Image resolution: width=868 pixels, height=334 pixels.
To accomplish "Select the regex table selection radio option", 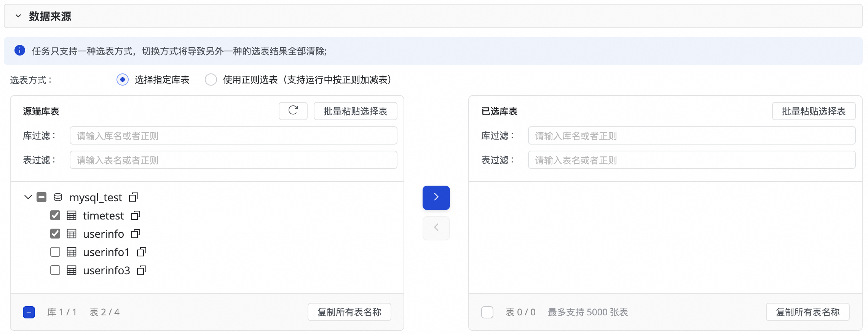I will pyautogui.click(x=211, y=80).
